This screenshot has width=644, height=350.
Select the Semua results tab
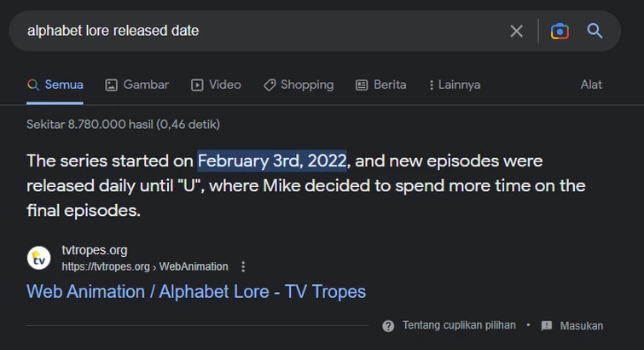pyautogui.click(x=55, y=85)
